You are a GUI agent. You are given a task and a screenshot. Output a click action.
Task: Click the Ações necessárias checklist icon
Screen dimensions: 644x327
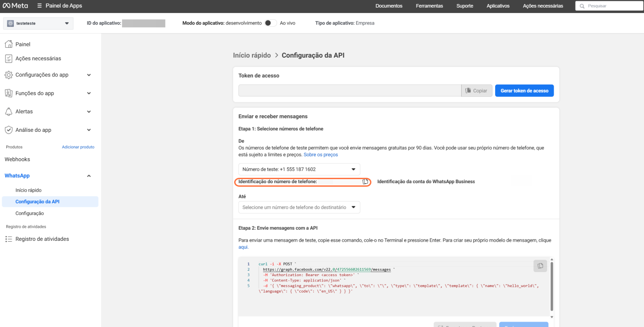tap(8, 59)
